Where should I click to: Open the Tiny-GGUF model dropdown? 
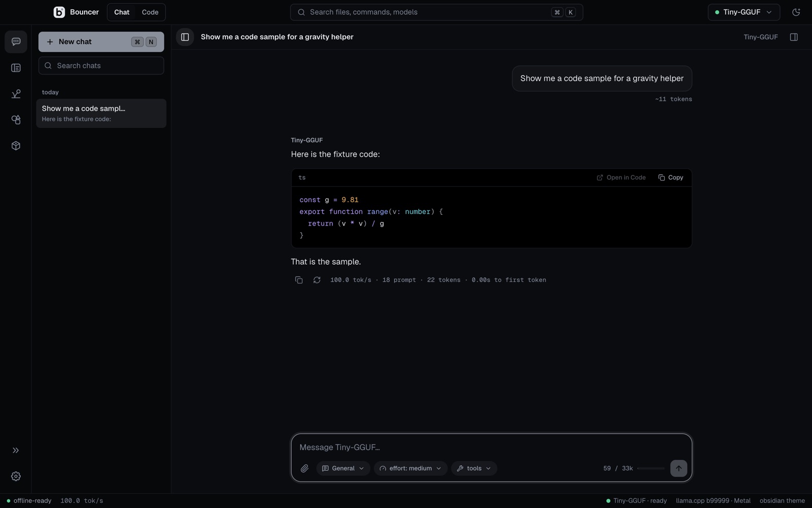pyautogui.click(x=743, y=12)
